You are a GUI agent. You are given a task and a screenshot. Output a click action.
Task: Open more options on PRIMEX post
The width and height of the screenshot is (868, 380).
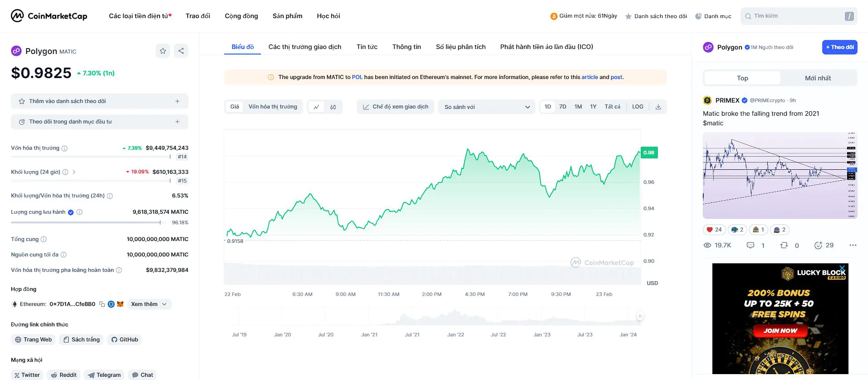tap(853, 245)
